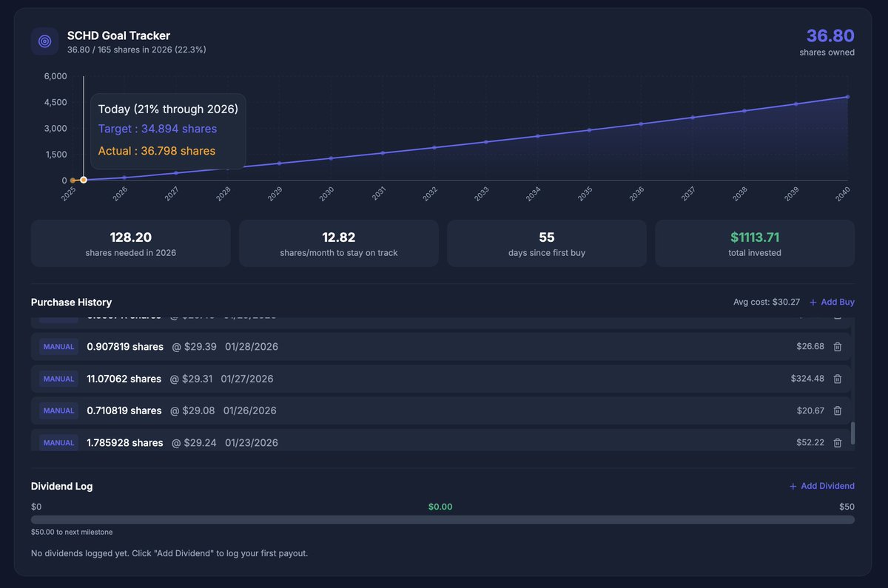Click 'Today (21% through 2026)' tooltip heading

pos(168,109)
